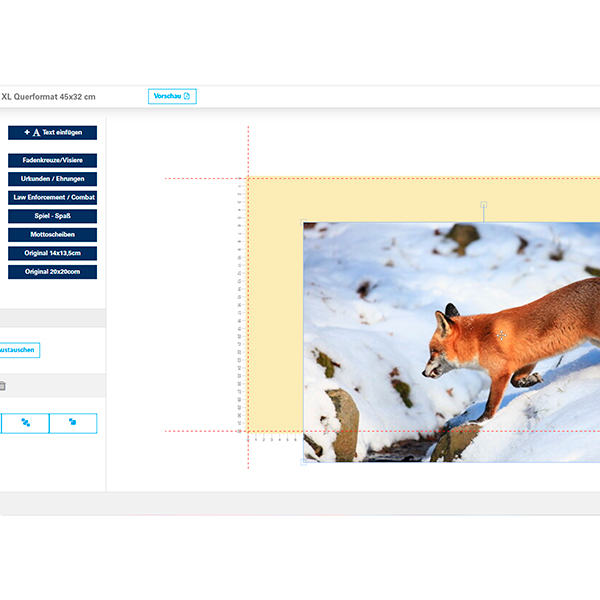
Task: Click the top-left resize handle of image
Action: [x=304, y=223]
